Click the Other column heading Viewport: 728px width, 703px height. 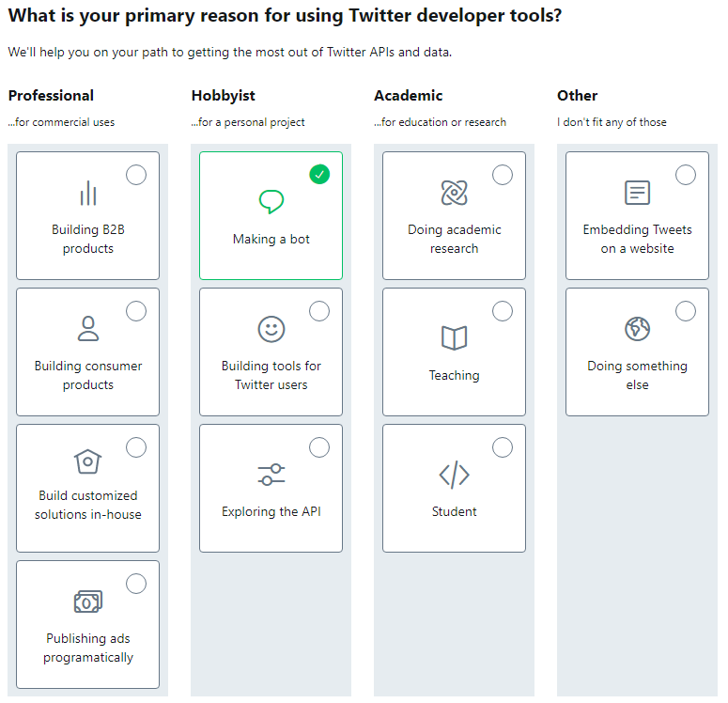(x=577, y=95)
